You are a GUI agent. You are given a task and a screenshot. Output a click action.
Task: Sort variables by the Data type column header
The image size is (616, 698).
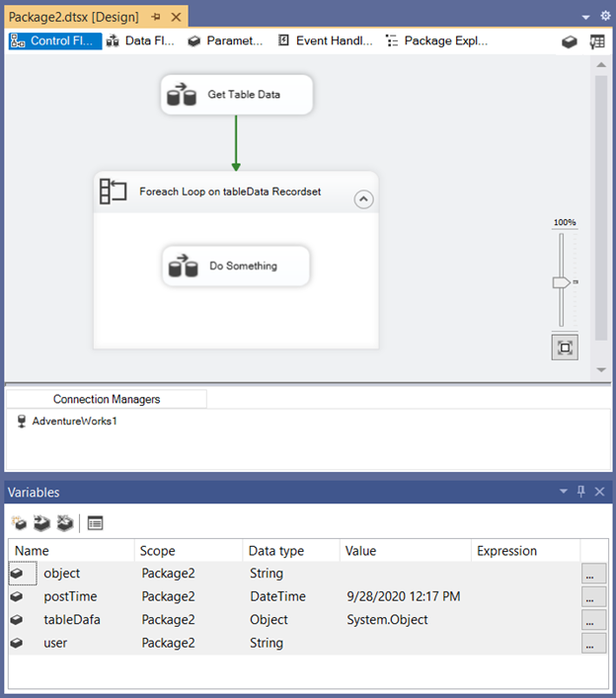(291, 551)
